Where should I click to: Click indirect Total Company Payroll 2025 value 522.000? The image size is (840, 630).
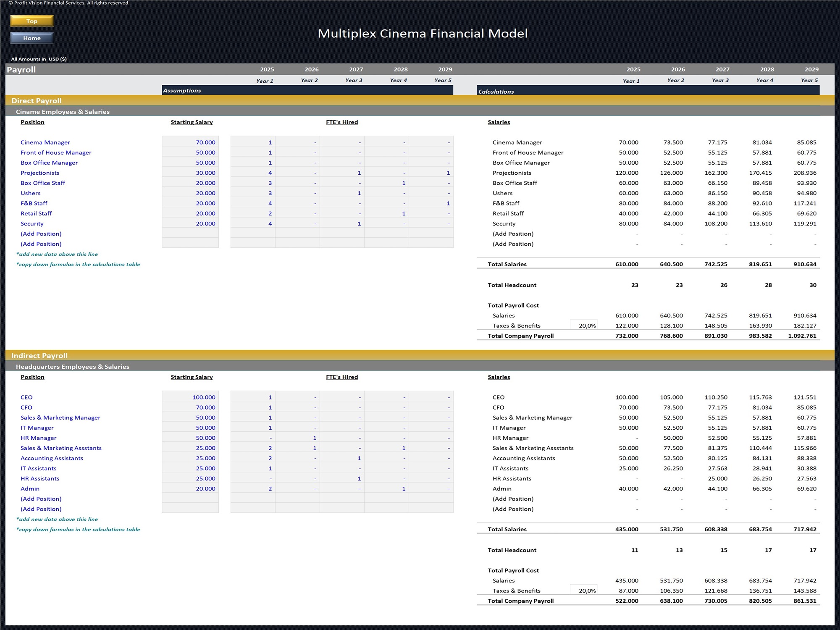click(627, 601)
